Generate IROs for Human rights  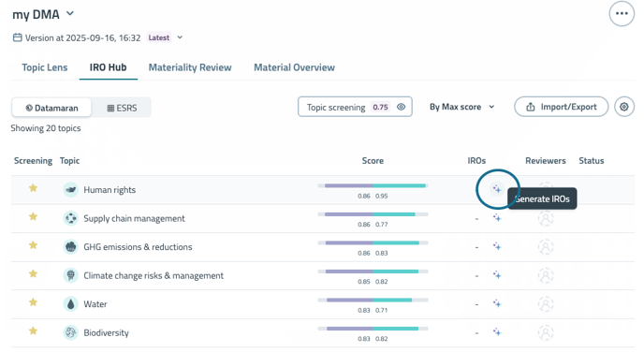pyautogui.click(x=497, y=189)
